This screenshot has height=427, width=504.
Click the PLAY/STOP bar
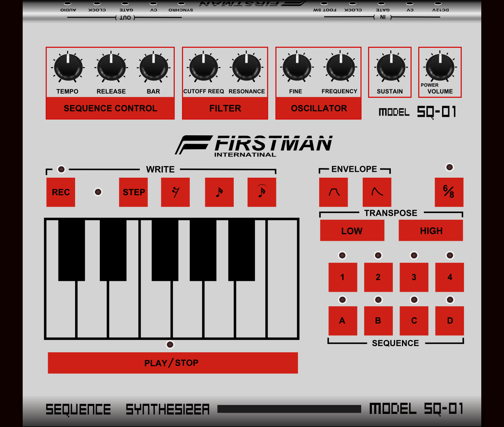173,363
